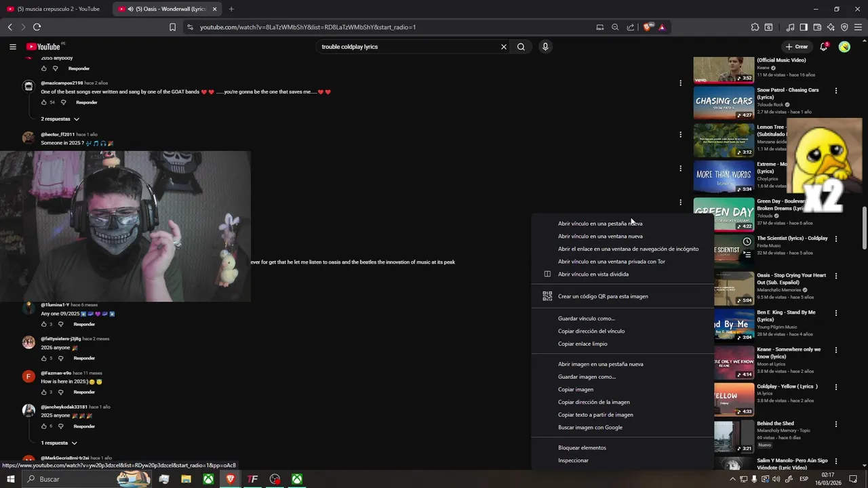Open Brave Wallet icon
The height and width of the screenshot is (488, 868).
[817, 27]
